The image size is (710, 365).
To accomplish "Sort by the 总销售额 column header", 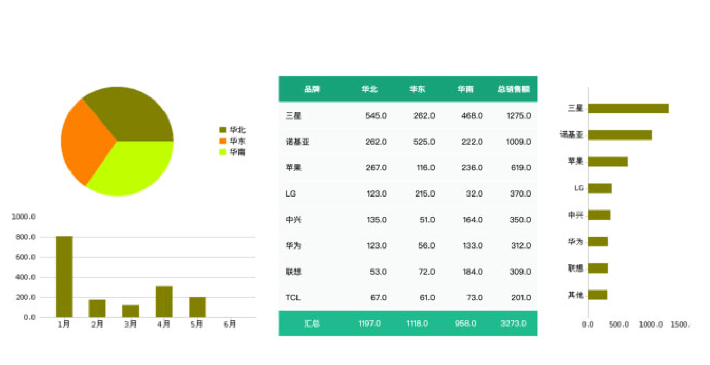I will pos(513,89).
